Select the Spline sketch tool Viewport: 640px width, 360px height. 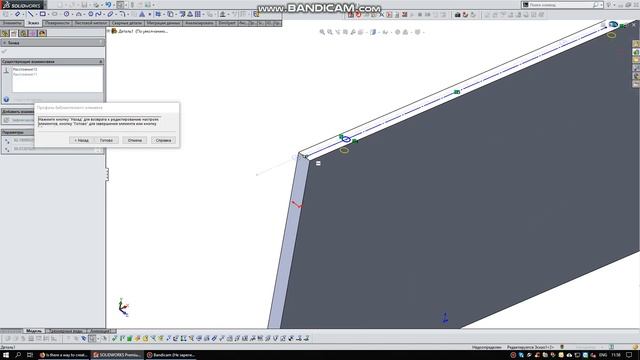point(98,14)
